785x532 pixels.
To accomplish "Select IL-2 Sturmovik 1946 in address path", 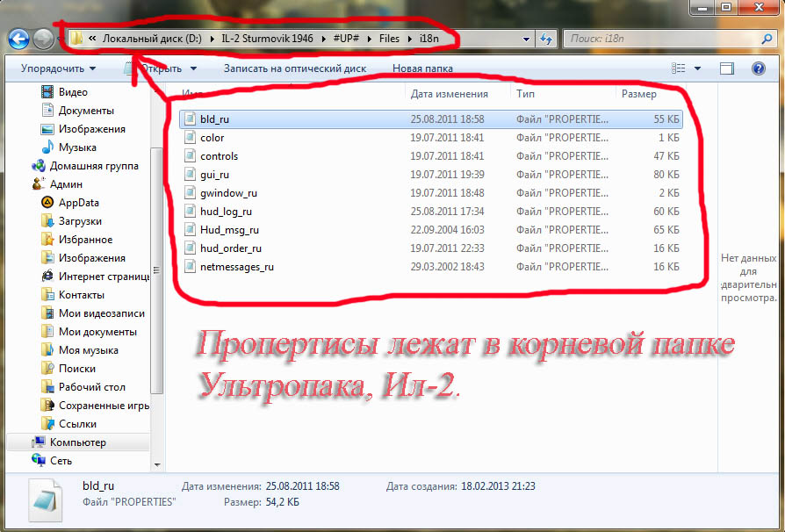I will click(x=267, y=39).
